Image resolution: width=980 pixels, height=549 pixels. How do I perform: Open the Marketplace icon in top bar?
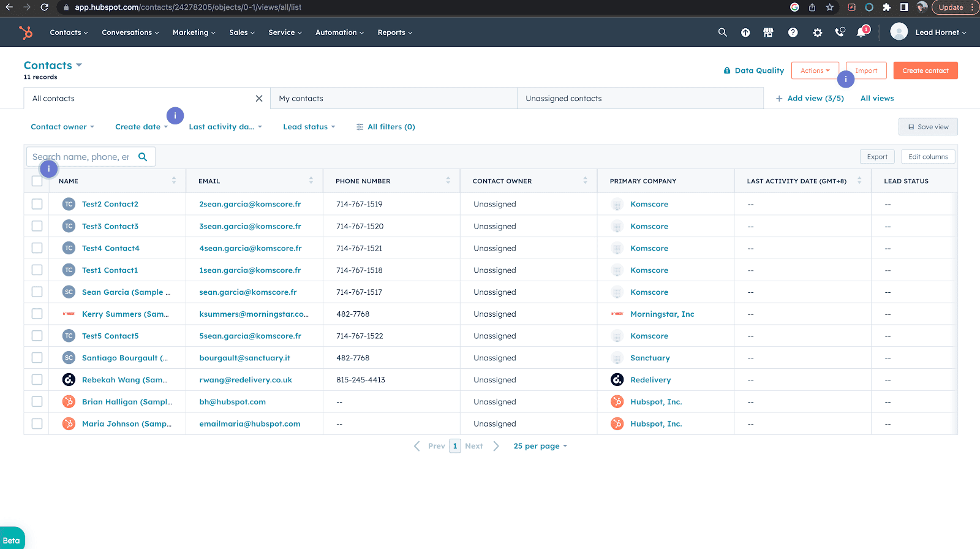click(x=768, y=32)
